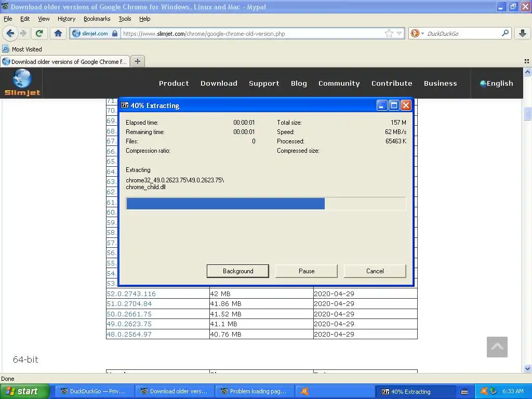Download version 48.0.2564.97
Viewport: 532px width, 399px height.
click(x=129, y=334)
